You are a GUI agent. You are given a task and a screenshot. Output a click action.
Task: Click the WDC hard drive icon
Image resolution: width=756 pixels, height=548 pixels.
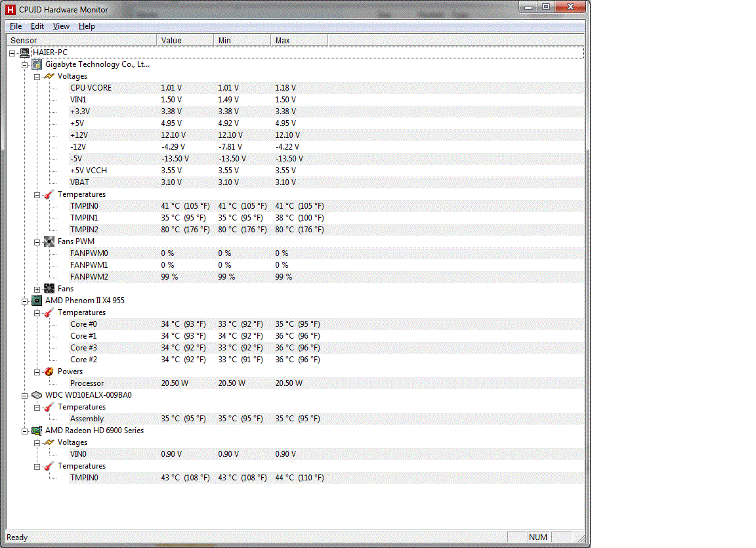pyautogui.click(x=37, y=395)
